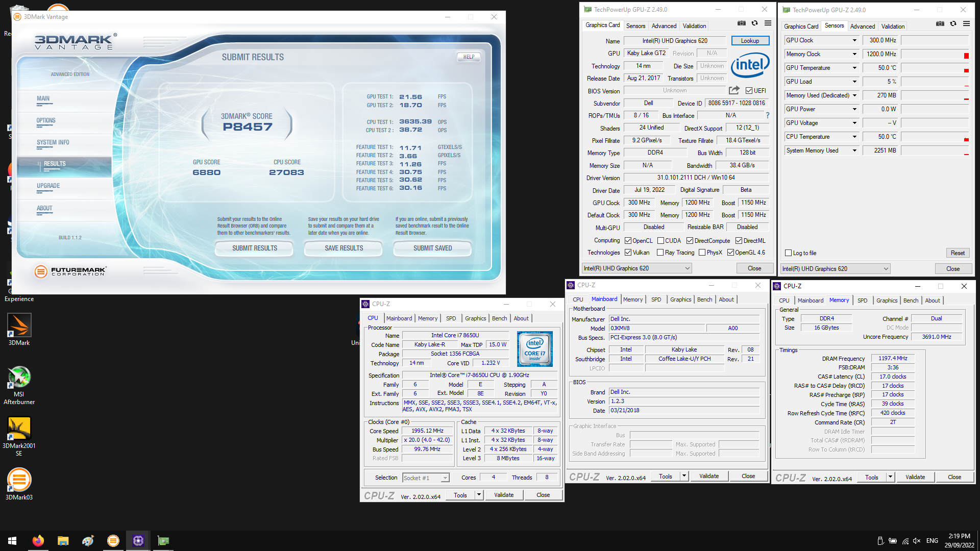Open MSI Afterburner desktop shortcut

click(x=19, y=385)
